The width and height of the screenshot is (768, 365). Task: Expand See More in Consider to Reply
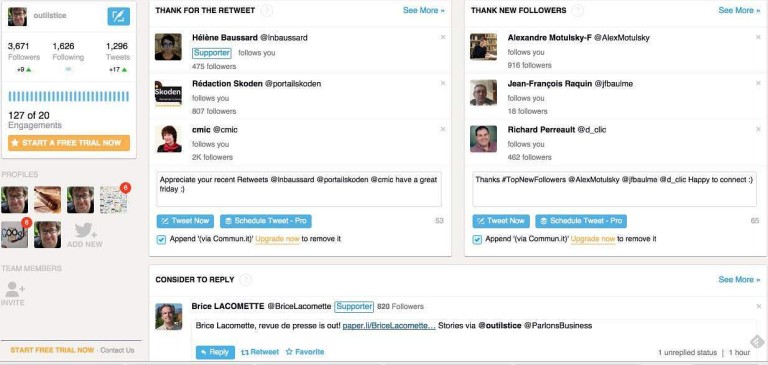[739, 280]
